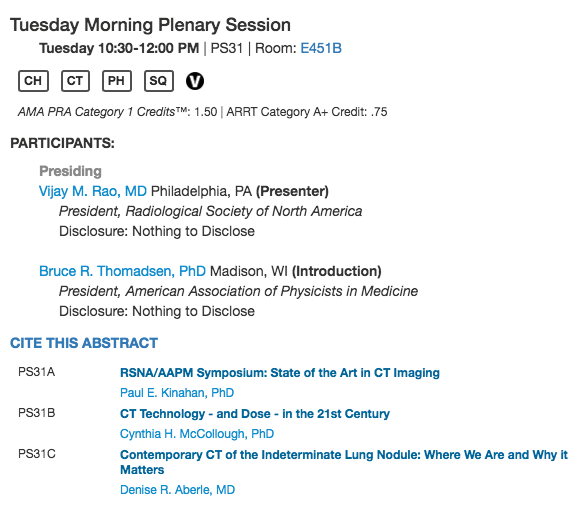Open CT Technology and Dose 21st Century title
Image resolution: width=585 pixels, height=521 pixels.
coord(255,414)
